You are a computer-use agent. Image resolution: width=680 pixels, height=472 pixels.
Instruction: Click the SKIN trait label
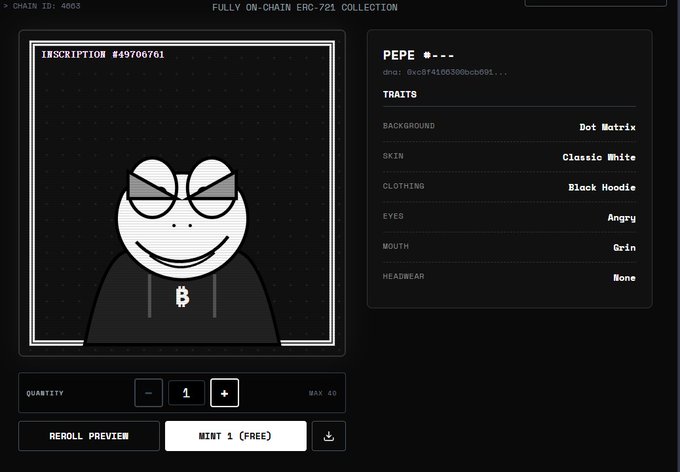[393, 156]
